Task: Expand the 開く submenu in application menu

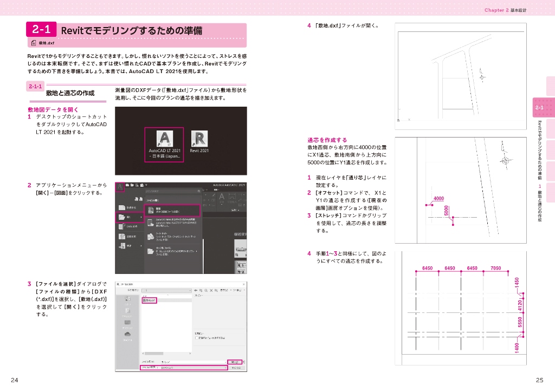Action: [x=128, y=217]
